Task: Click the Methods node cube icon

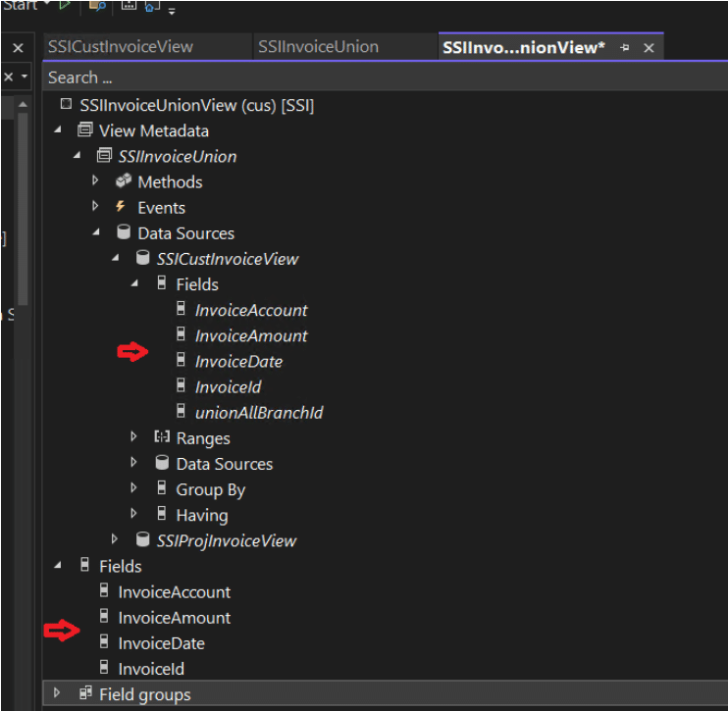Action: click(123, 181)
